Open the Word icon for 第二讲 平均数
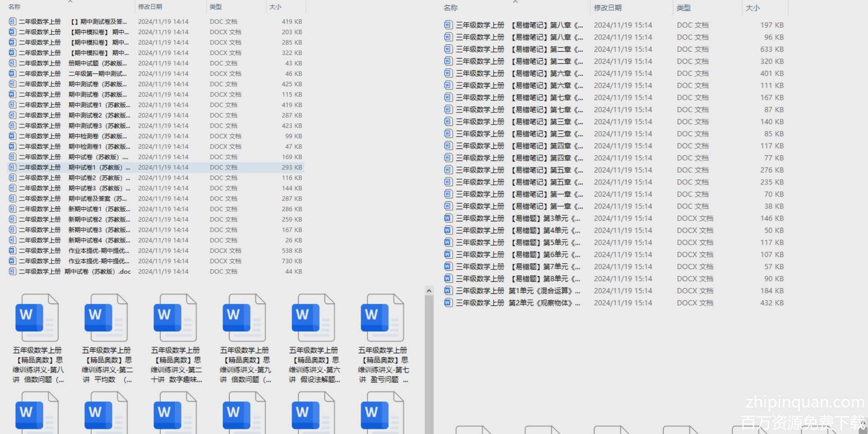This screenshot has height=434, width=868. coord(106,318)
